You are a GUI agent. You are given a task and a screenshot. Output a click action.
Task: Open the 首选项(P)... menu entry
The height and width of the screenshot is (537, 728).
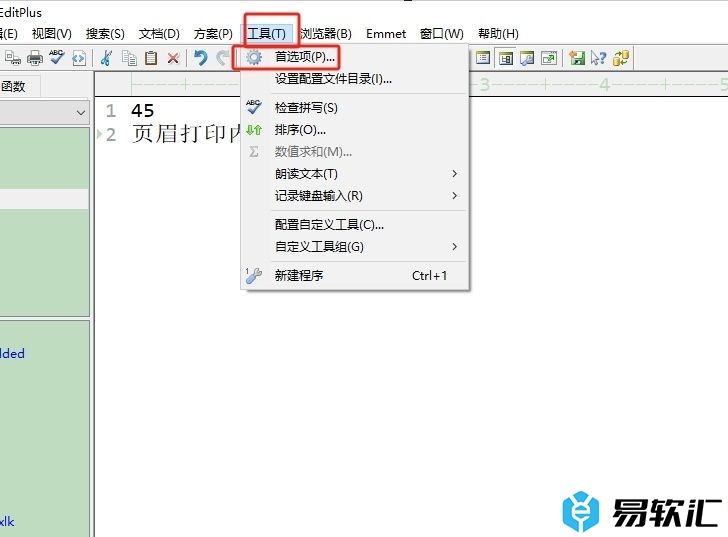coord(355,57)
